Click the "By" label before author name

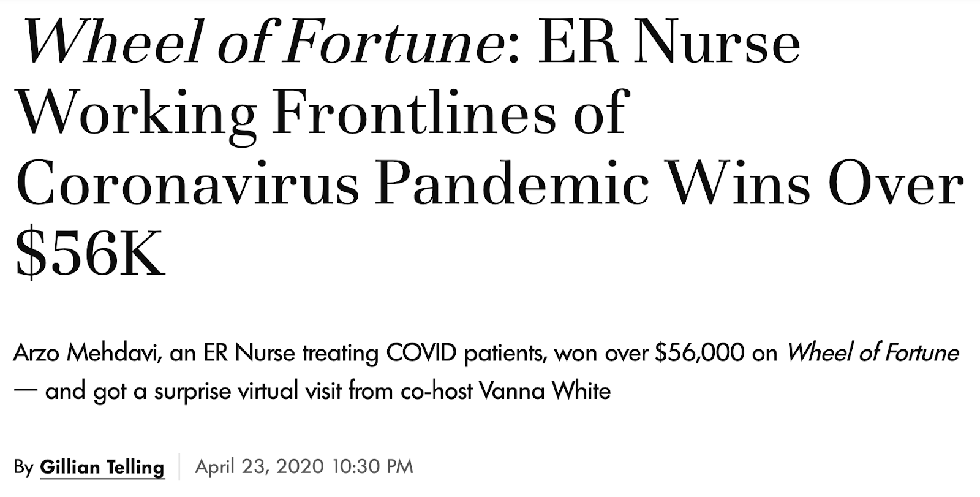coord(23,468)
